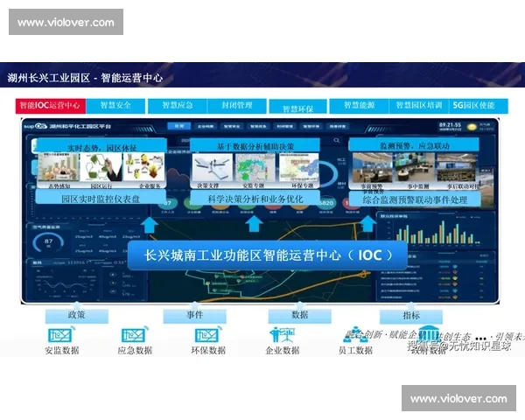Open the 环保数据 icon
525x420 pixels.
(x=207, y=334)
